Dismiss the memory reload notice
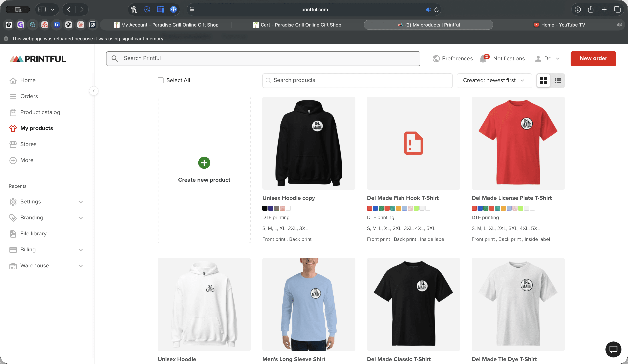The height and width of the screenshot is (364, 628). point(6,39)
